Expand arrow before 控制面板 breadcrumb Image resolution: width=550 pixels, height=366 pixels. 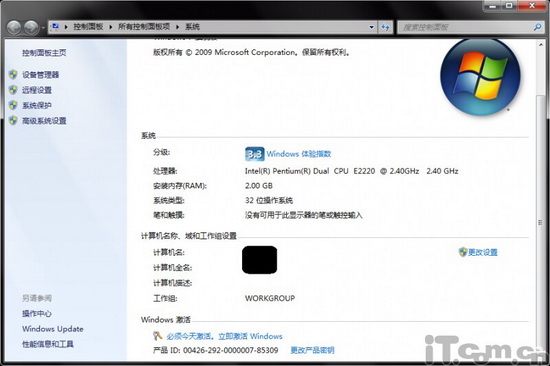(66, 27)
